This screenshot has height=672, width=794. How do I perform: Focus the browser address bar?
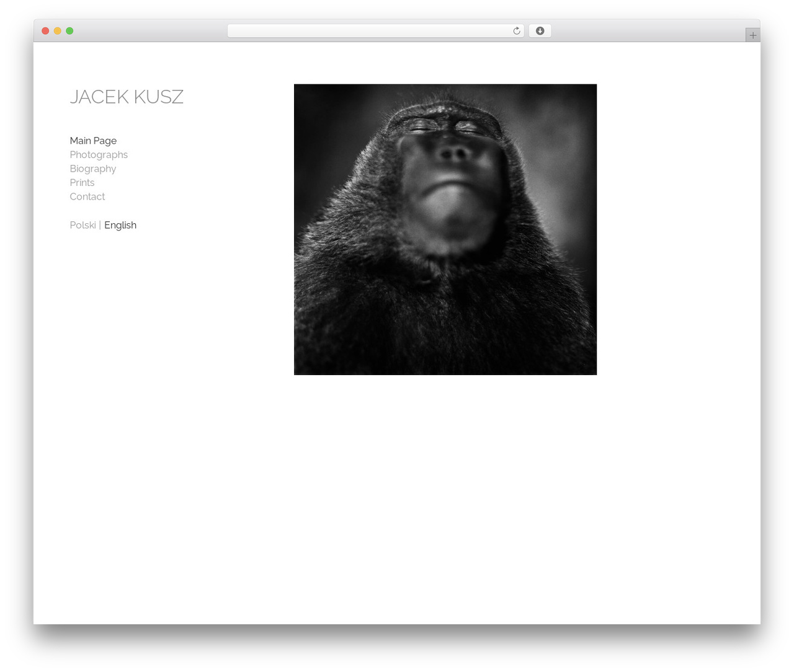(375, 31)
